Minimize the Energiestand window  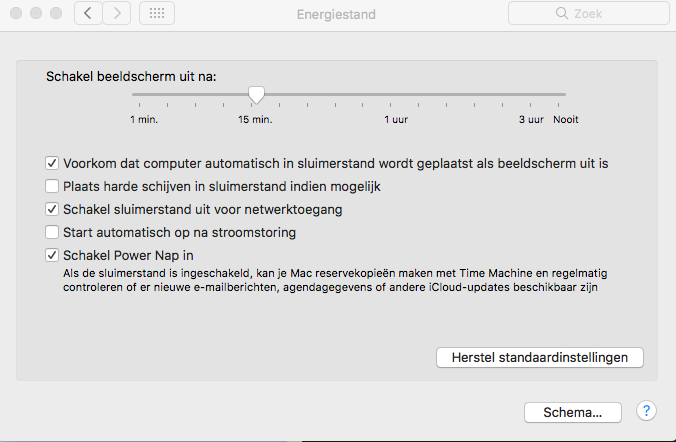tap(33, 14)
